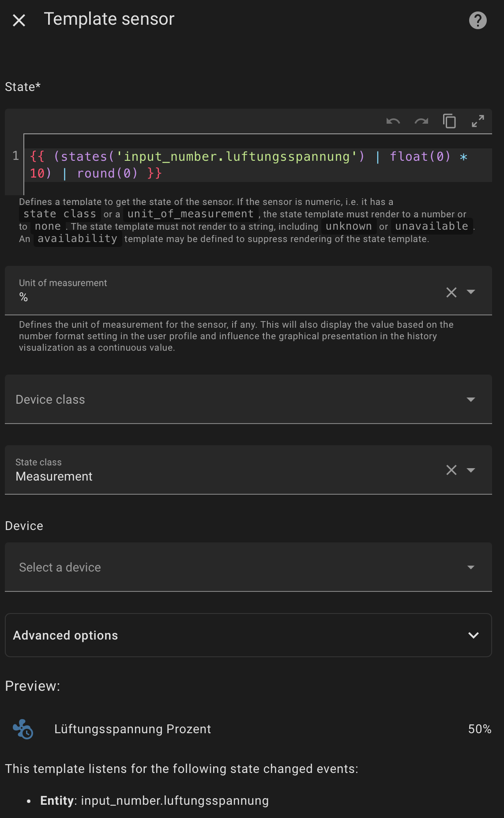This screenshot has height=818, width=504.
Task: Click into the State template code editor
Action: point(258,165)
